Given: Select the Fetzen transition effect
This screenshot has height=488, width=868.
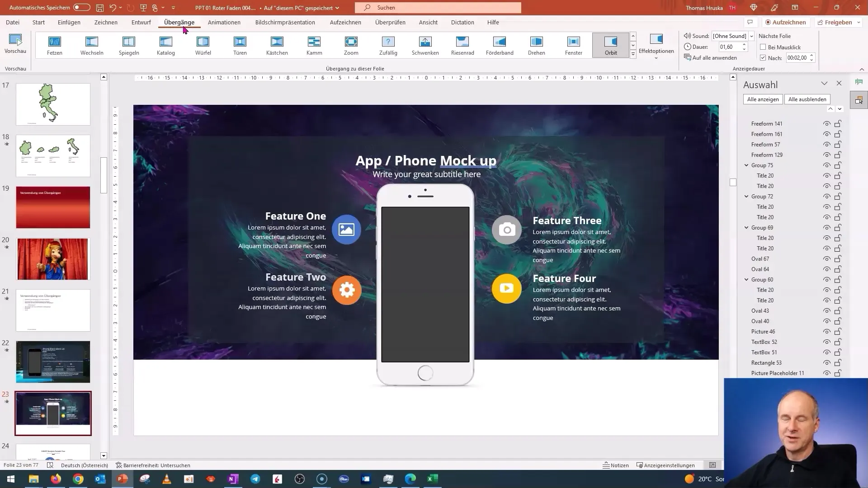Looking at the screenshot, I should [54, 45].
